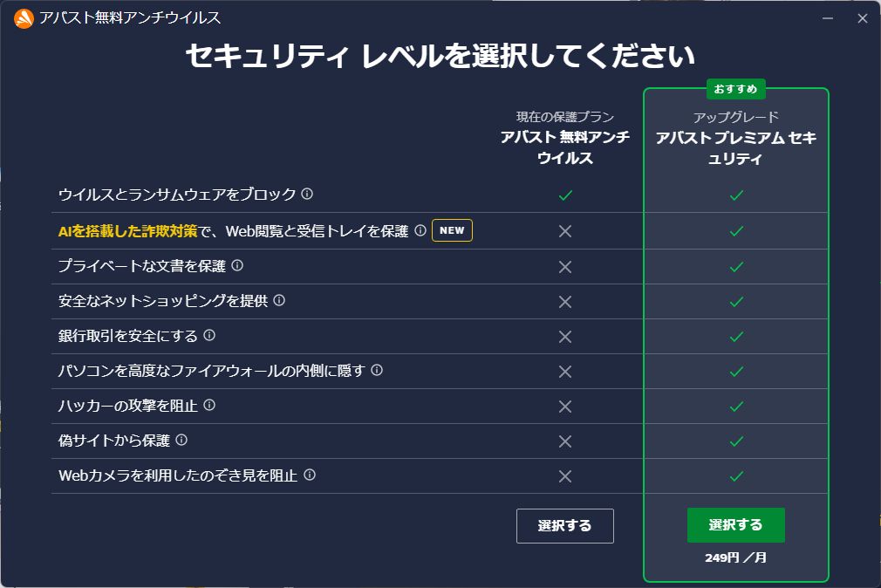Open info icon for ファイアウォール feature row
This screenshot has height=588, width=881.
click(377, 370)
